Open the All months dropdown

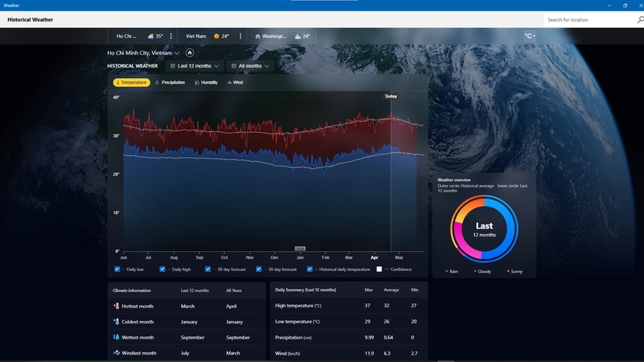tap(250, 66)
